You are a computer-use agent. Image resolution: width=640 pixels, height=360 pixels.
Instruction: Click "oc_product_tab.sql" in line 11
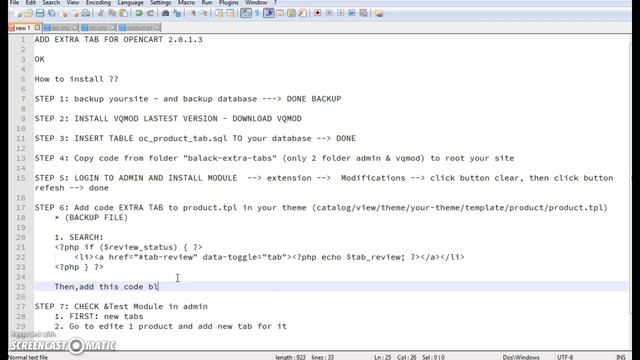182,138
